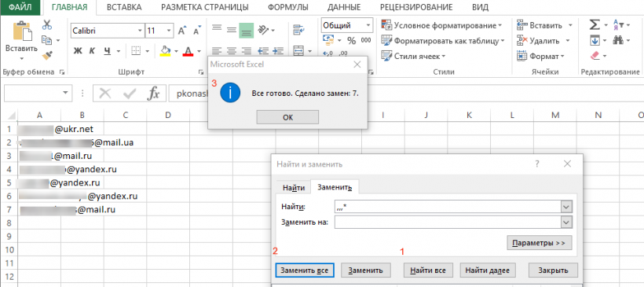Open the Общий number format dropdown
Image resolution: width=644 pixels, height=287 pixels.
tap(369, 25)
